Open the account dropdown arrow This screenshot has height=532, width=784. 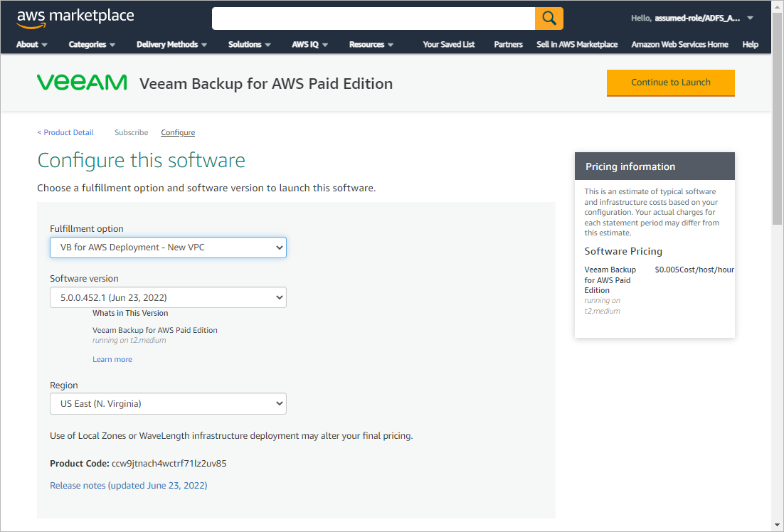750,18
